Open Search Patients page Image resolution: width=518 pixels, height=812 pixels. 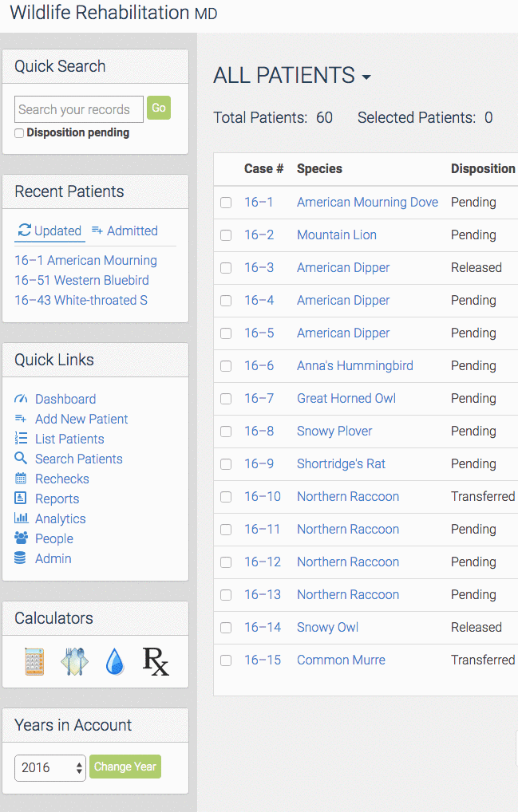79,459
